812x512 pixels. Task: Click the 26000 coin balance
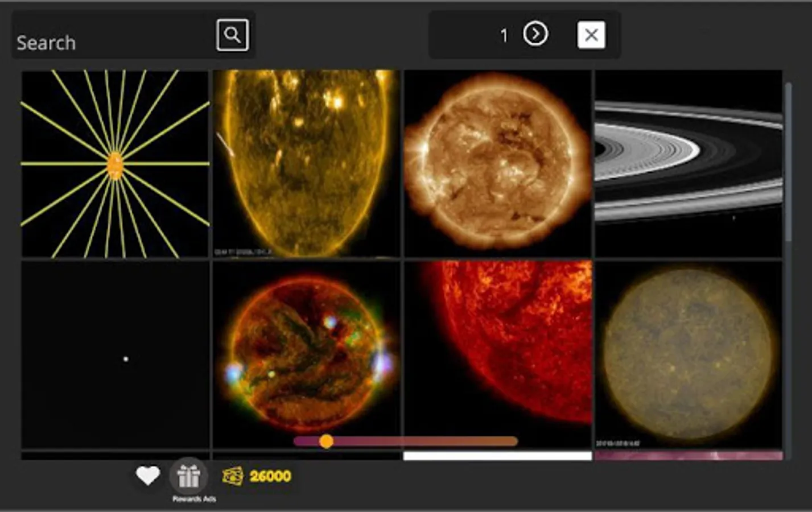click(x=270, y=476)
